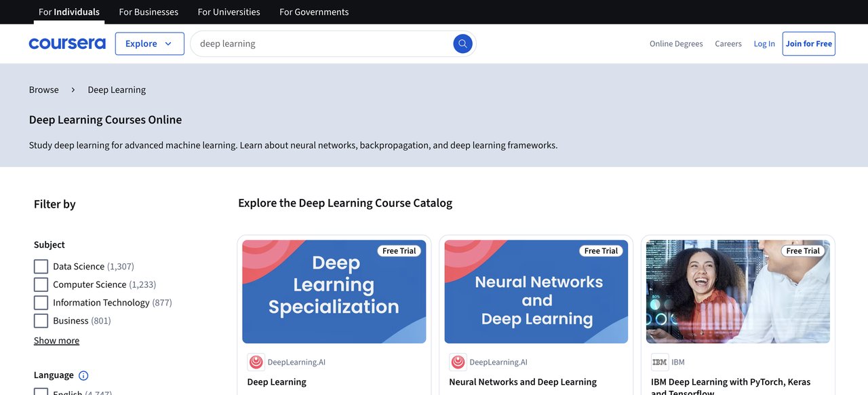Go to Browse breadcrumb

click(44, 90)
